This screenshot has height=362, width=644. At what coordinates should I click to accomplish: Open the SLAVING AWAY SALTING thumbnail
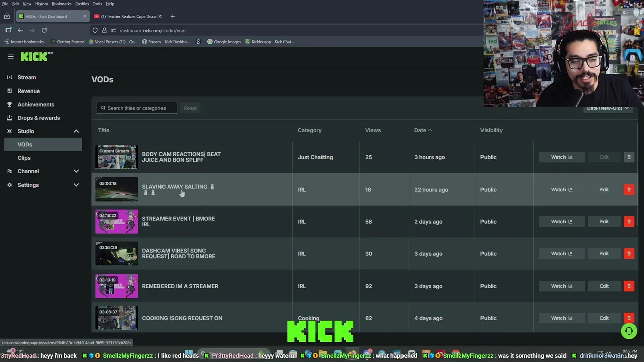coord(117,190)
